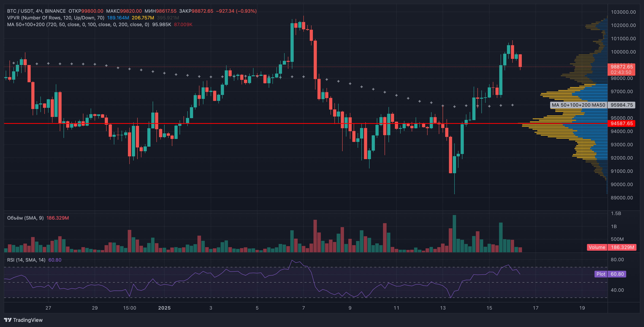Click the 92000.00 price axis label
Screen dimensions: 644x327
tap(622, 158)
